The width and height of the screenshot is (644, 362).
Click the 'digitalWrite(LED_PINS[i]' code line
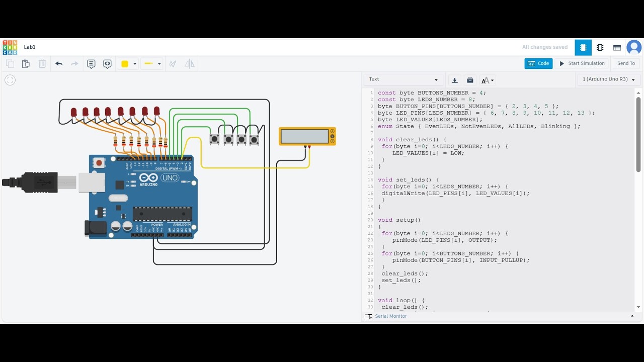pyautogui.click(x=455, y=194)
